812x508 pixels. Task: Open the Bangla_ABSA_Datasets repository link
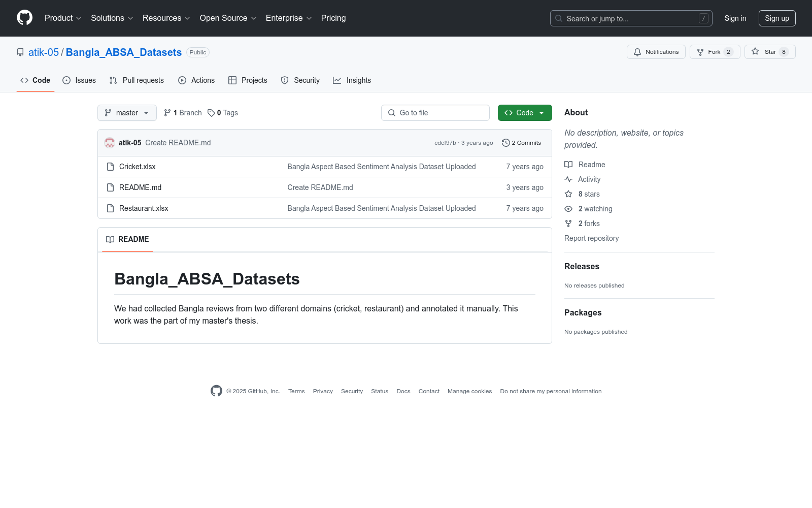click(124, 52)
